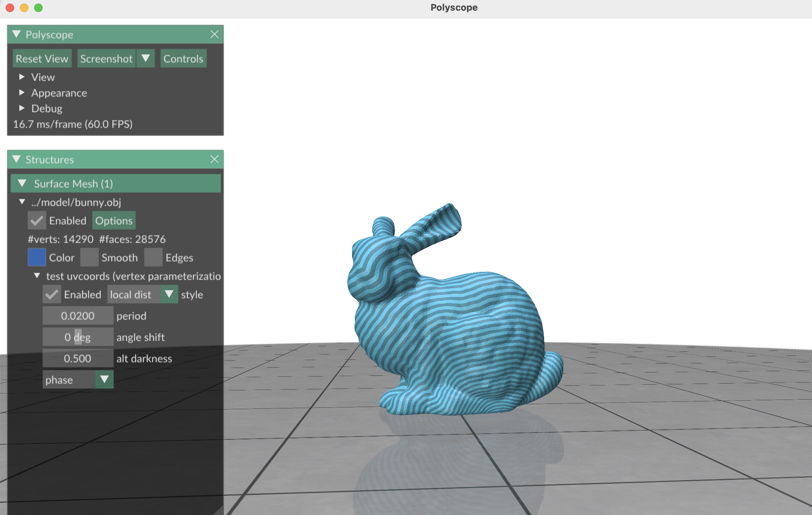This screenshot has width=812, height=515.
Task: Open the local dist style dropdown
Action: coord(142,294)
